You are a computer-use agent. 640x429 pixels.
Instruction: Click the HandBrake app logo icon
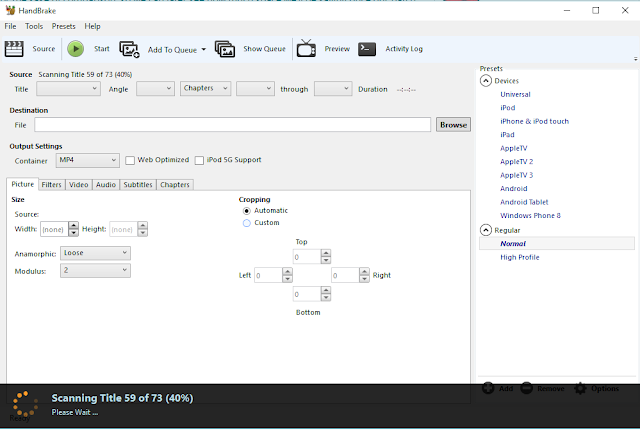click(10, 10)
